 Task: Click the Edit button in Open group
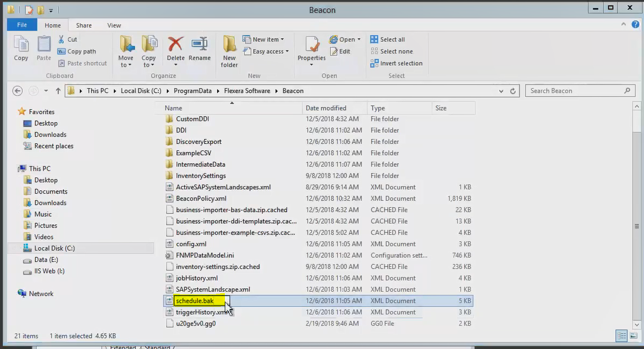[x=340, y=51]
